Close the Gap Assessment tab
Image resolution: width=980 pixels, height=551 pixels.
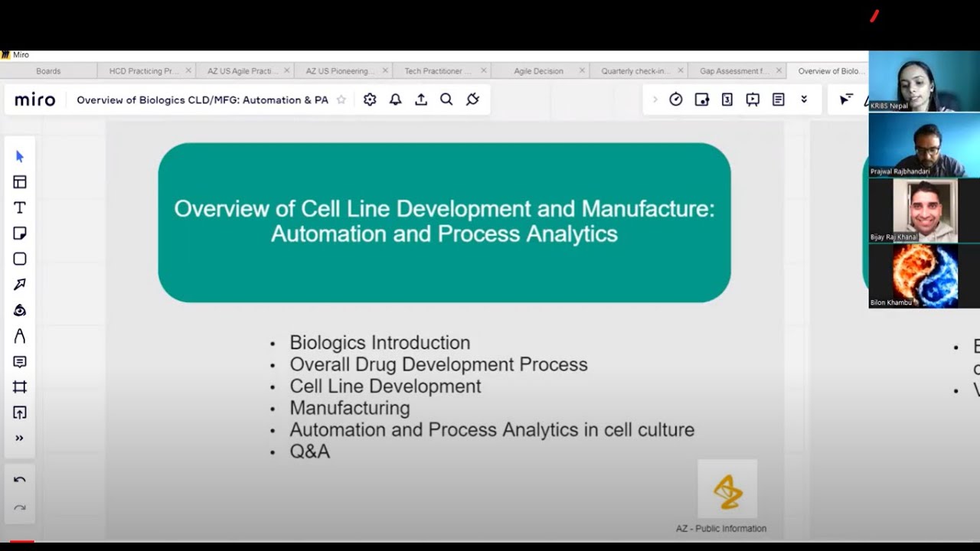click(x=779, y=71)
